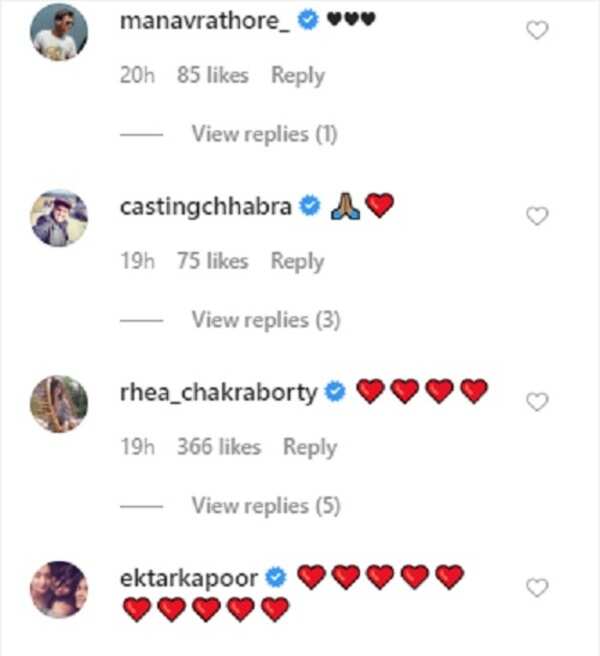The height and width of the screenshot is (656, 600).
Task: Reply to manavrathore_'s comment
Action: point(297,76)
